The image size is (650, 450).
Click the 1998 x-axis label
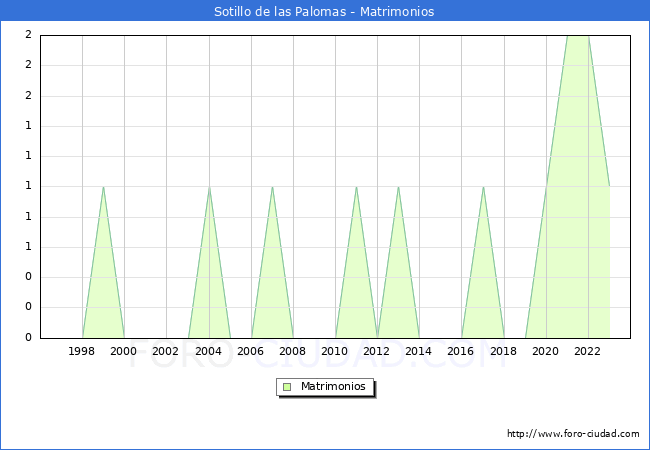click(82, 351)
